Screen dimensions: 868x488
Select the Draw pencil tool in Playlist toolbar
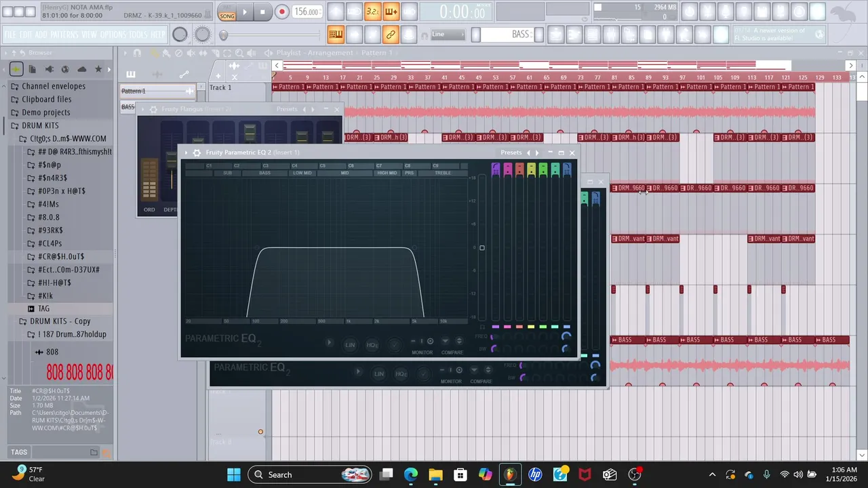154,53
